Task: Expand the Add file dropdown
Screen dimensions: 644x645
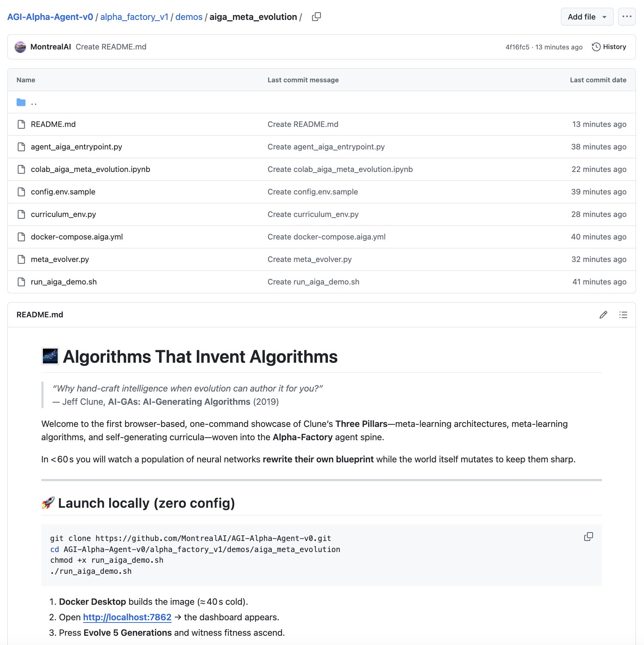Action: click(587, 17)
